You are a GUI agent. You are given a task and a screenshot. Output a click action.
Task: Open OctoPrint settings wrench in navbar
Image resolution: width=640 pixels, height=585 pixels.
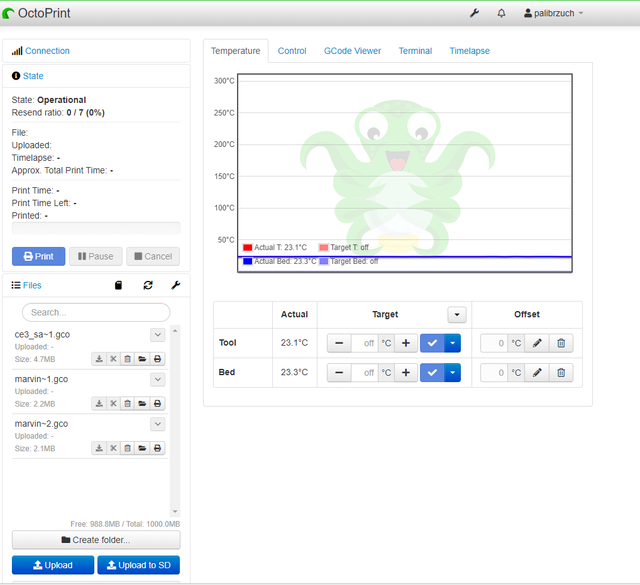pos(474,13)
